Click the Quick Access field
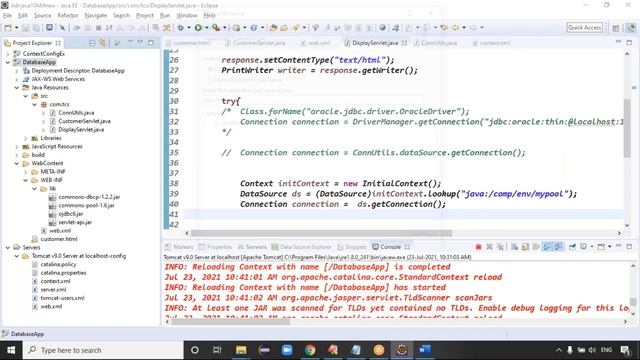The width and height of the screenshot is (640, 360). [x=584, y=27]
